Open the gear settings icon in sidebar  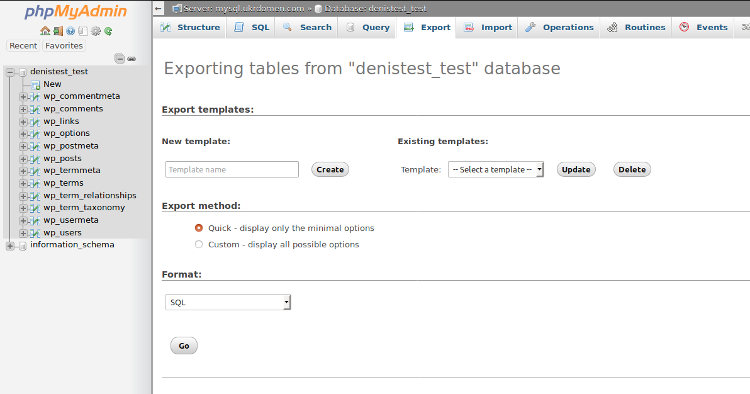click(x=96, y=31)
